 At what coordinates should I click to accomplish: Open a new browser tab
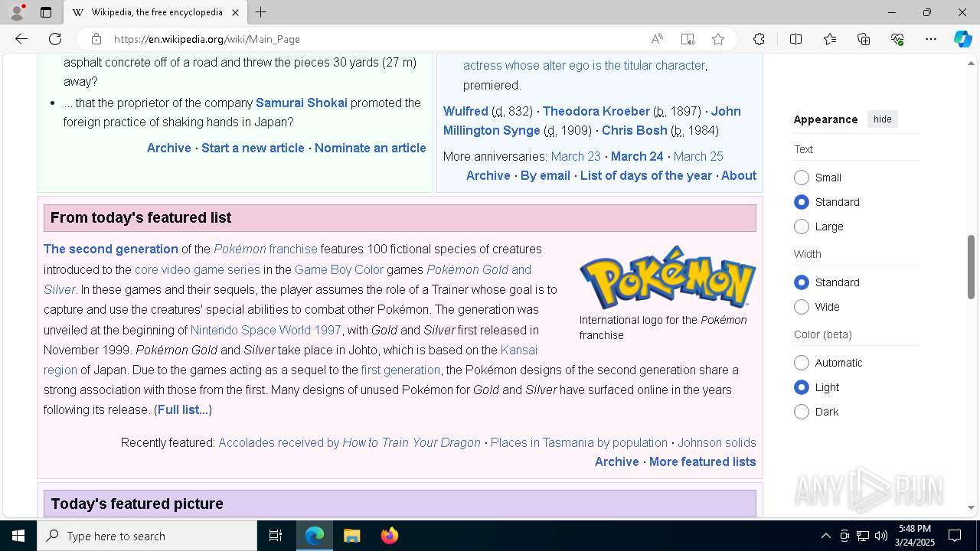coord(260,12)
